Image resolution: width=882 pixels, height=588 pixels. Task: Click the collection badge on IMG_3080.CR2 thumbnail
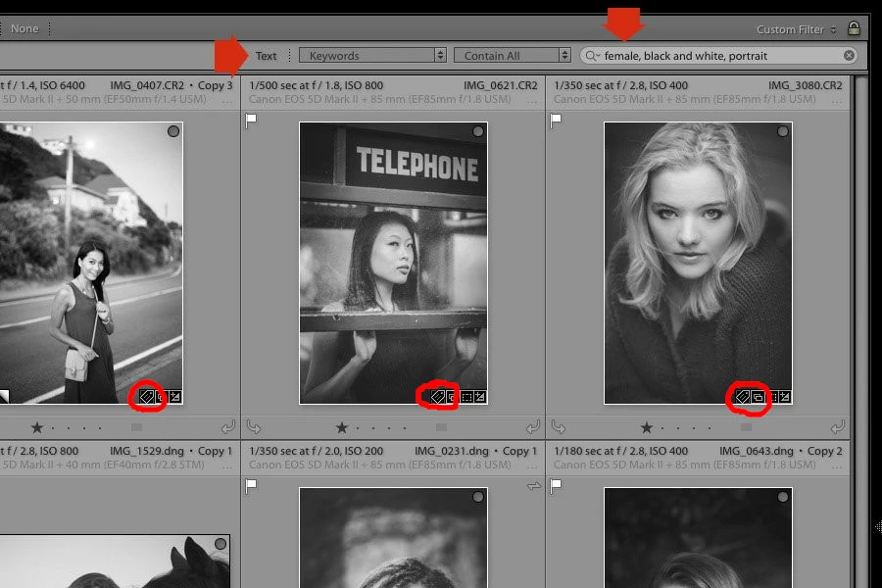pos(758,397)
